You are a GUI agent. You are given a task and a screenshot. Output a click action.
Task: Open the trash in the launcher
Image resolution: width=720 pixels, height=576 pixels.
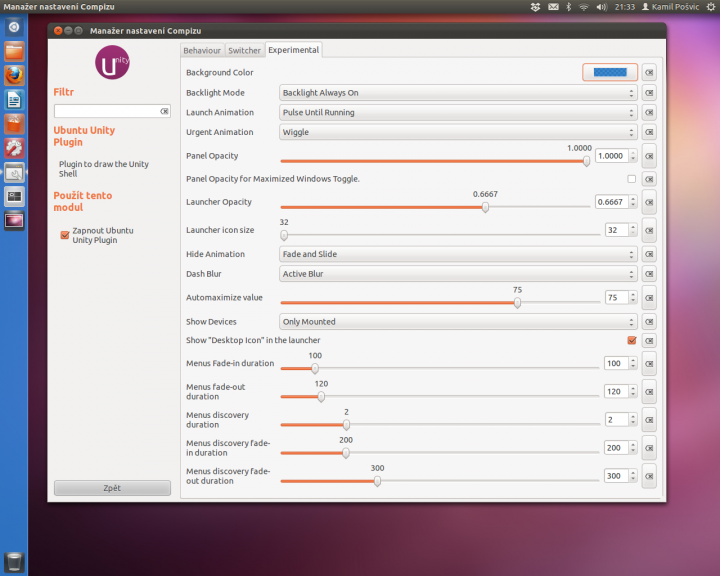[14, 561]
